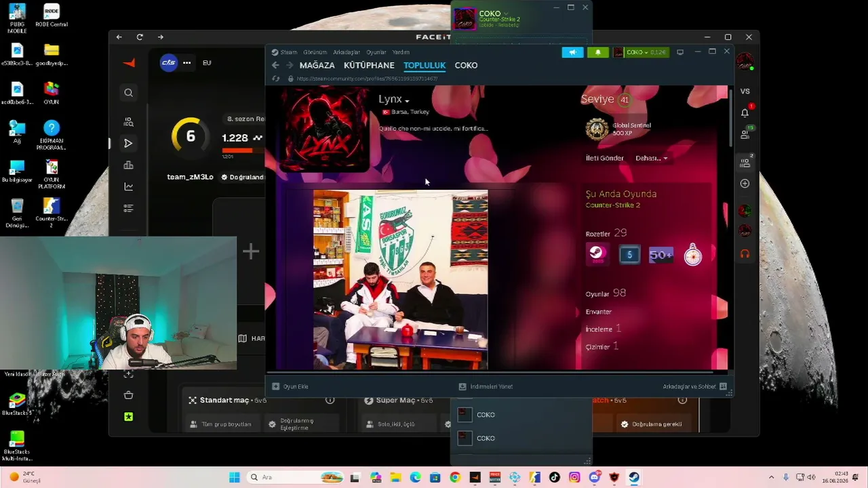This screenshot has height=488, width=868.
Task: Open the Arkadaşlar menu
Action: [x=347, y=52]
